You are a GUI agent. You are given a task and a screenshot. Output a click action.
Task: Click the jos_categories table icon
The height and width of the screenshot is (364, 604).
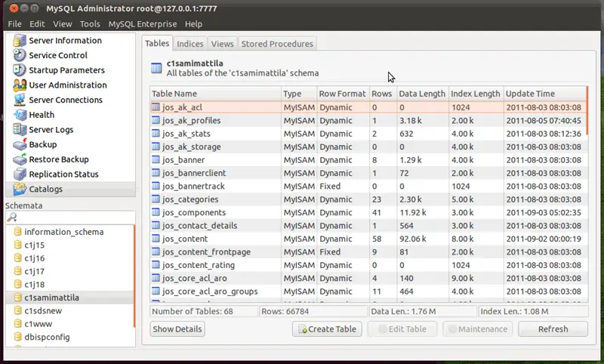click(x=156, y=199)
